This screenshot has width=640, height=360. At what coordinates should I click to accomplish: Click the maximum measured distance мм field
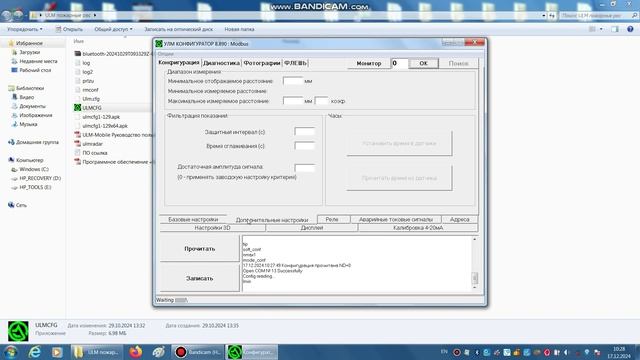293,101
